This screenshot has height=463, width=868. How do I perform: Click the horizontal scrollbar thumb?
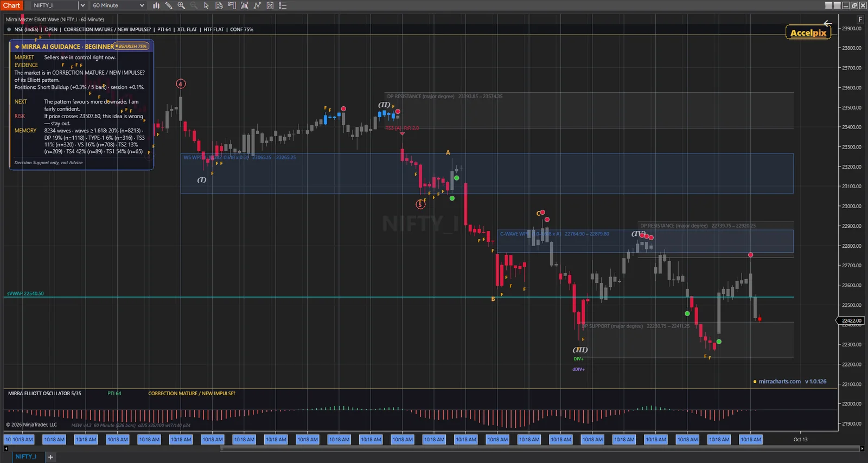540,448
